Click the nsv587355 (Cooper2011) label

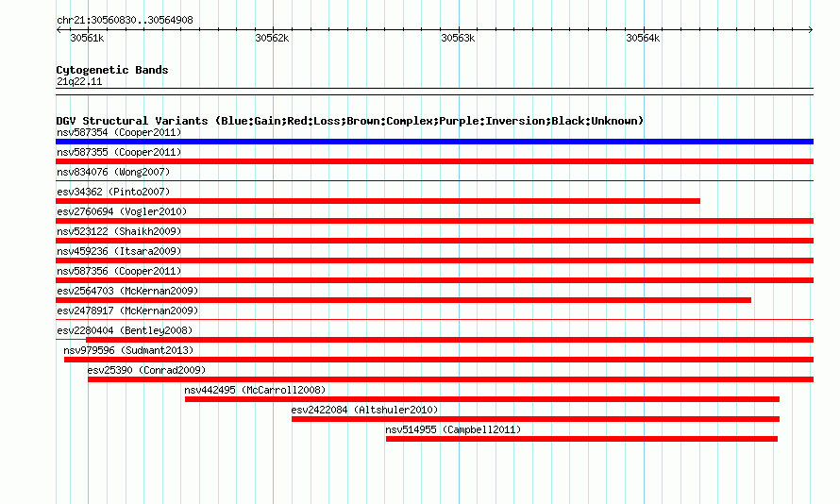click(119, 152)
